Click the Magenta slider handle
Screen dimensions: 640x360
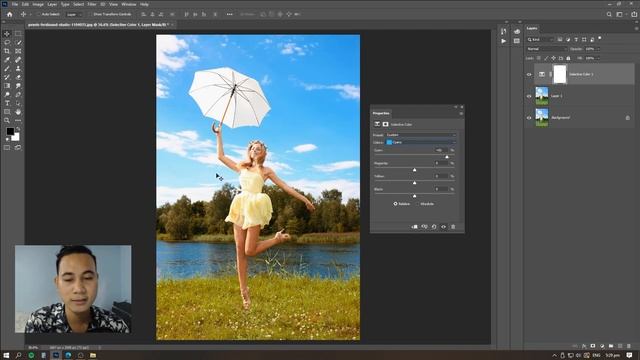point(414,170)
